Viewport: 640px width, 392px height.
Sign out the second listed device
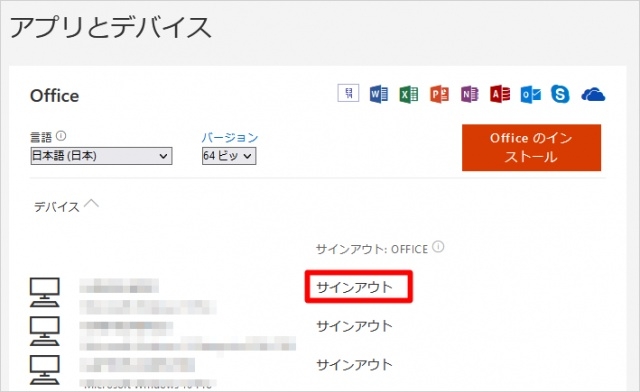[x=354, y=326]
